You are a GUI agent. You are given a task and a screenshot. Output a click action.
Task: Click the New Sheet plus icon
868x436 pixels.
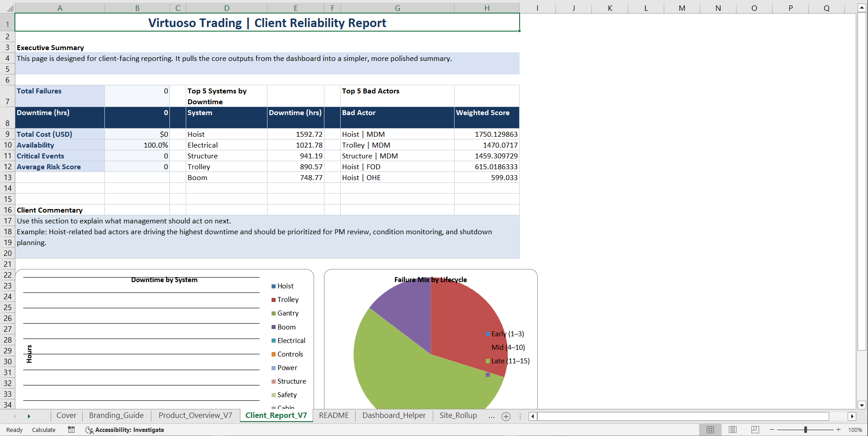(506, 417)
